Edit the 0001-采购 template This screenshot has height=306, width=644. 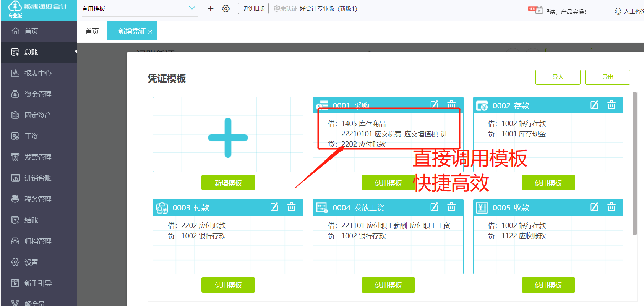[435, 105]
